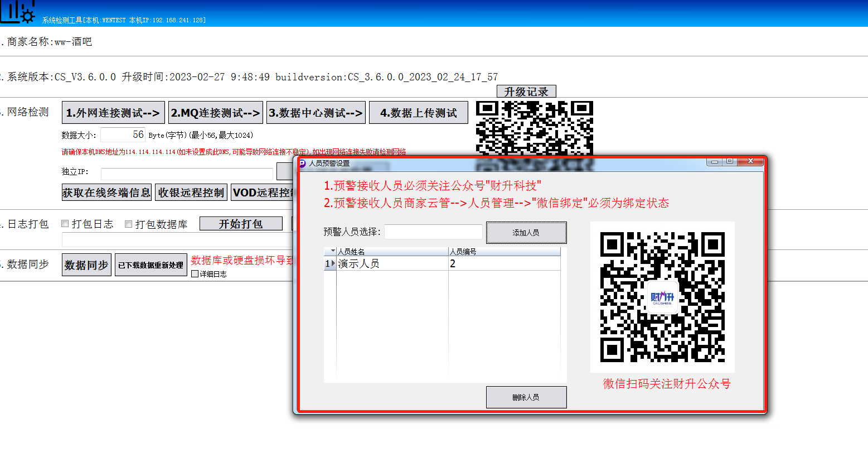Open the grid header dropdown triangle
868x452 pixels.
(333, 251)
